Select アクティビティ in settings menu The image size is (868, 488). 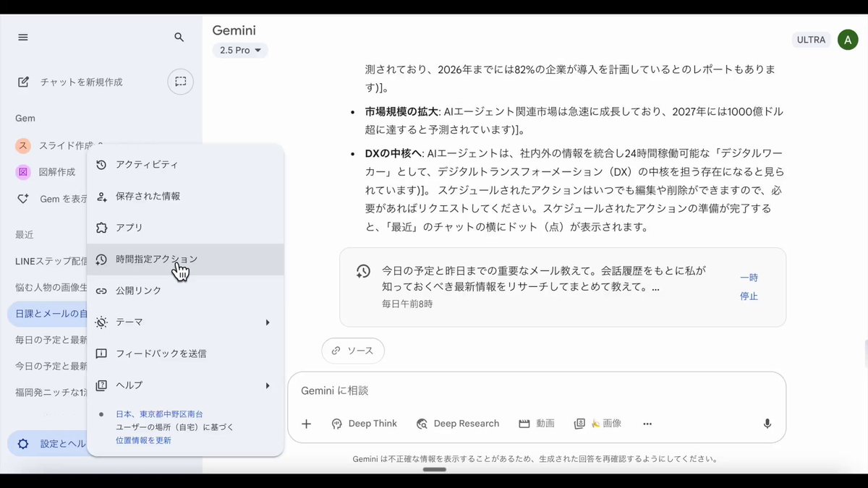[x=185, y=165]
